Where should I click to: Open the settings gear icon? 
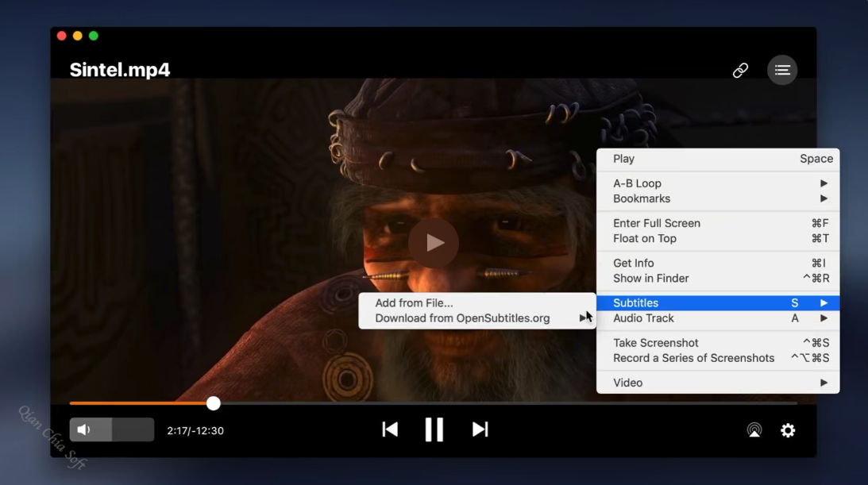(x=788, y=429)
